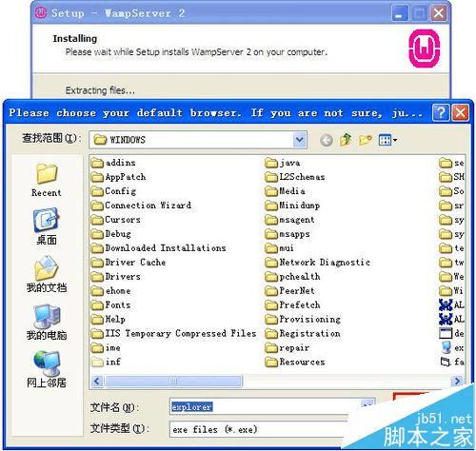Image resolution: width=476 pixels, height=451 pixels.
Task: Select the inf folder
Action: click(106, 362)
